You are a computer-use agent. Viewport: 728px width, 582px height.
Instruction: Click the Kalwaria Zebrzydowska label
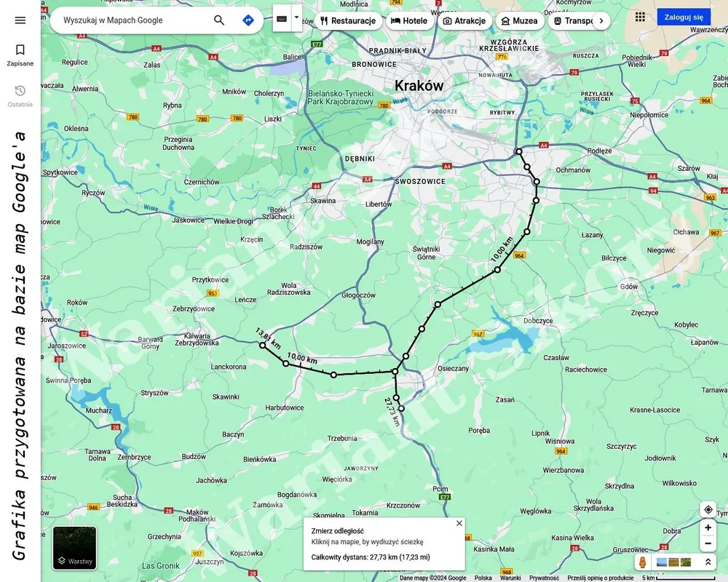pyautogui.click(x=197, y=339)
